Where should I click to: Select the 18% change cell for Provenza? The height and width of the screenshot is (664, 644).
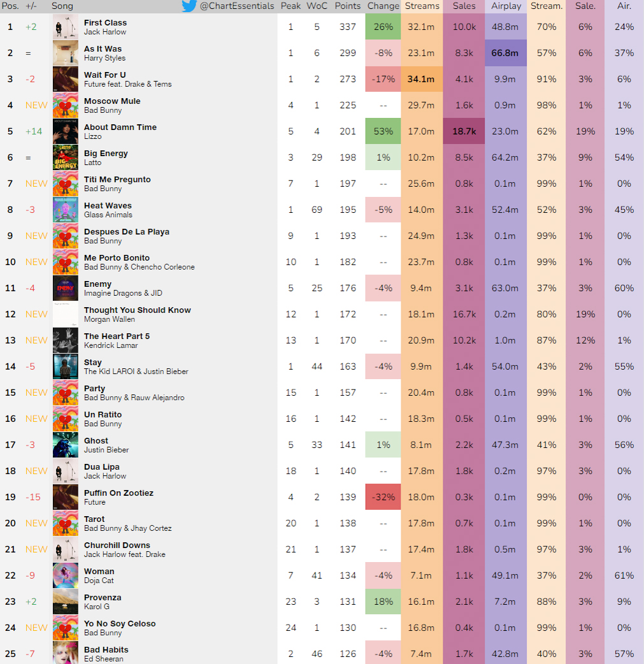(383, 602)
